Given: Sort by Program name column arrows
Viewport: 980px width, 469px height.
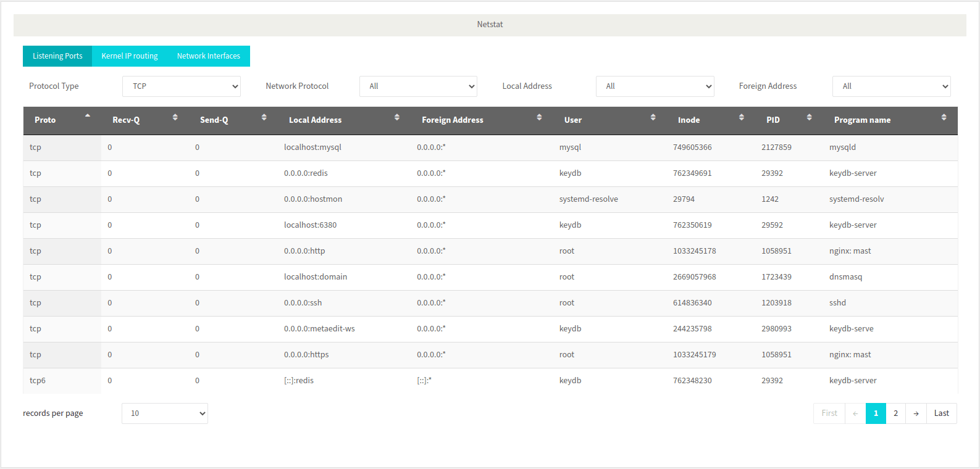Looking at the screenshot, I should (944, 117).
